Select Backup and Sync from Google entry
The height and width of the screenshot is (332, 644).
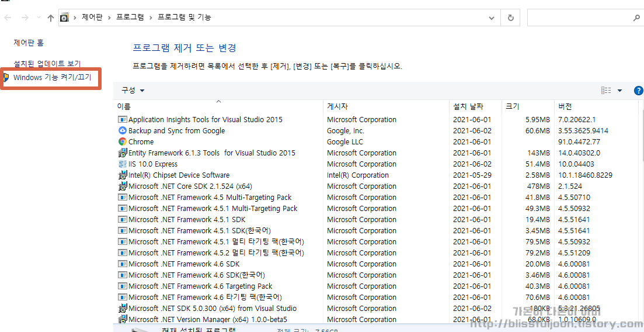click(x=176, y=131)
